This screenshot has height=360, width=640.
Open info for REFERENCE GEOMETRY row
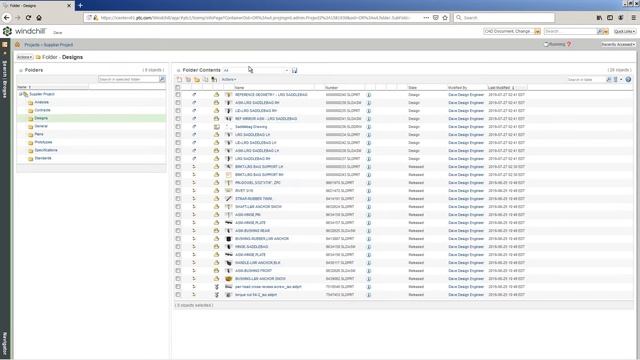coord(369,95)
